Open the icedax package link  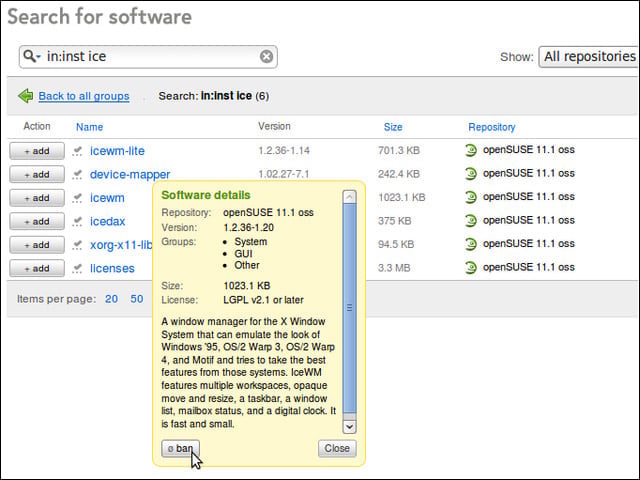[107, 222]
